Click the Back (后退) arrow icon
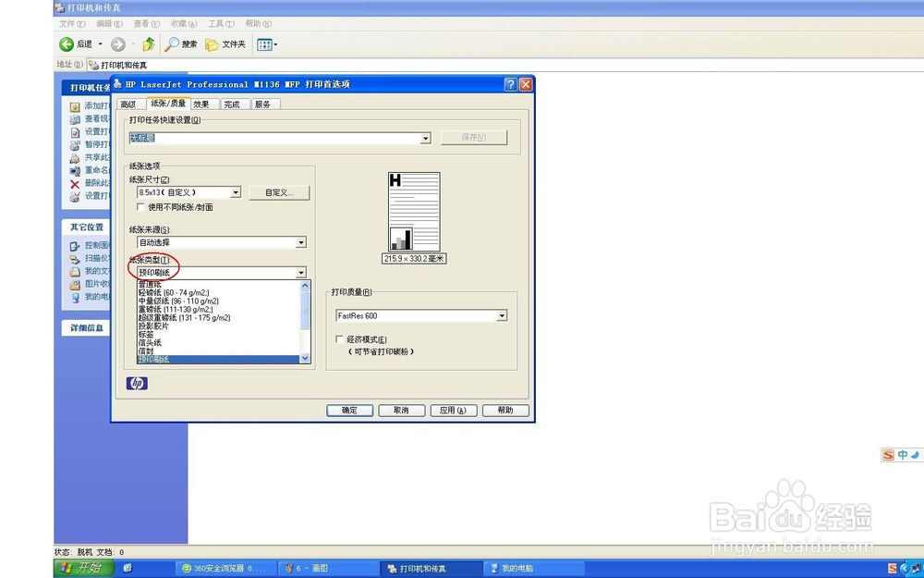 (66, 44)
